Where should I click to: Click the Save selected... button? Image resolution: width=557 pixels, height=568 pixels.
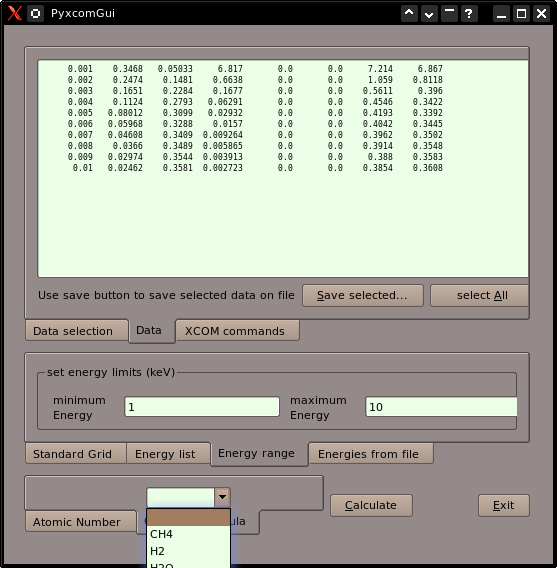point(363,295)
